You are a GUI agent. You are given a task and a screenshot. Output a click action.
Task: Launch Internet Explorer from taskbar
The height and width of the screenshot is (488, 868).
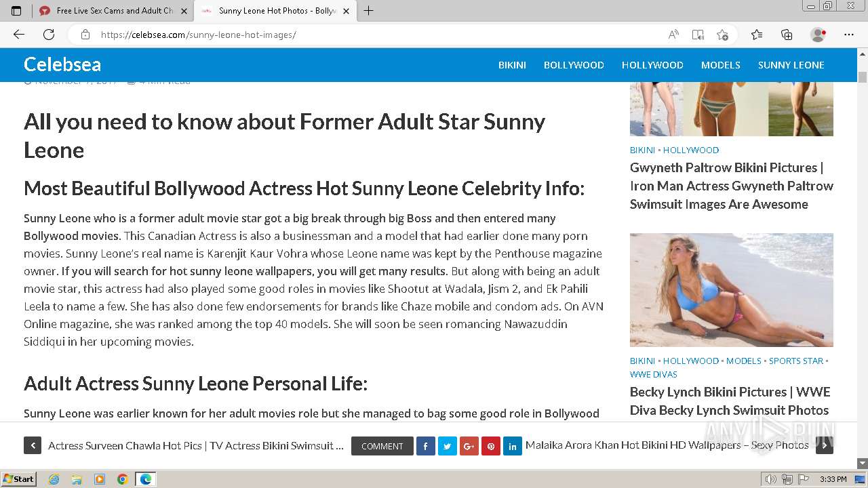54,479
